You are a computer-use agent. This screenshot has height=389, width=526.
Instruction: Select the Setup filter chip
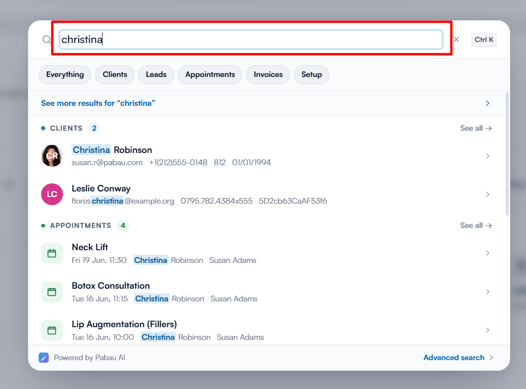[311, 74]
